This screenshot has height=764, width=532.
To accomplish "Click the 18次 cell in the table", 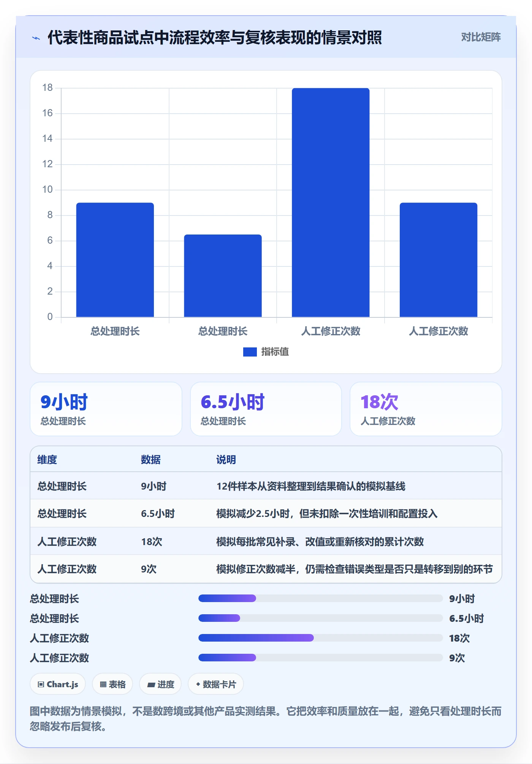I will point(152,541).
